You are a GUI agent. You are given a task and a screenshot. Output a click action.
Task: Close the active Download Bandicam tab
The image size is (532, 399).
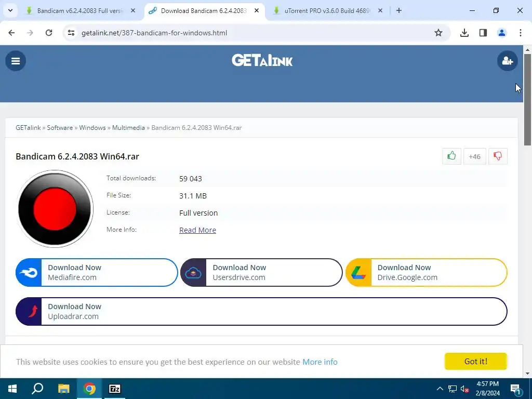(x=257, y=10)
